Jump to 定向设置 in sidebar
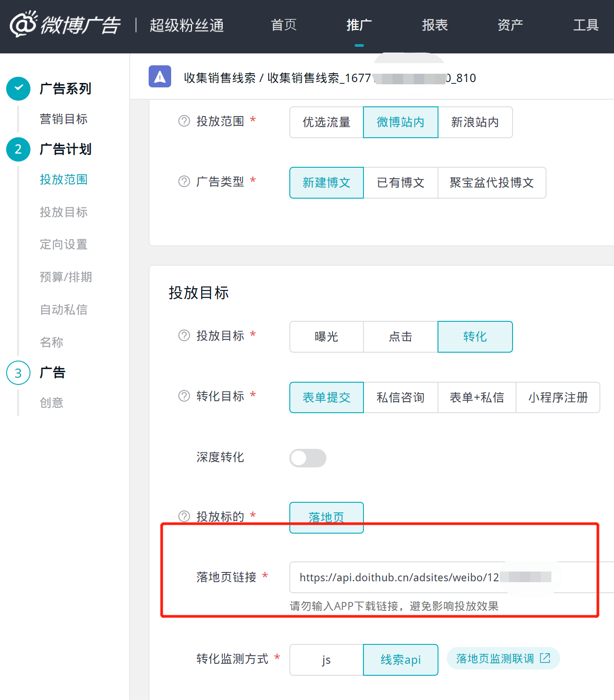614x700 pixels. coord(64,245)
